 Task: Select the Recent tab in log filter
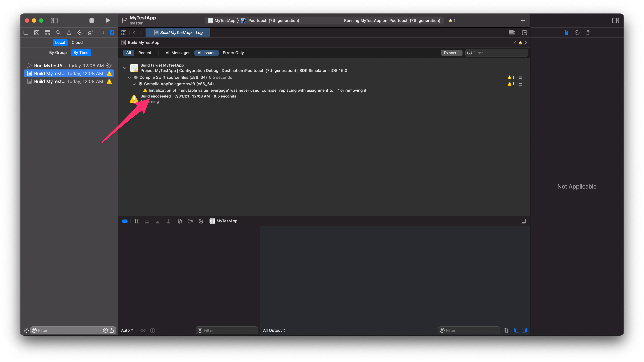point(145,53)
